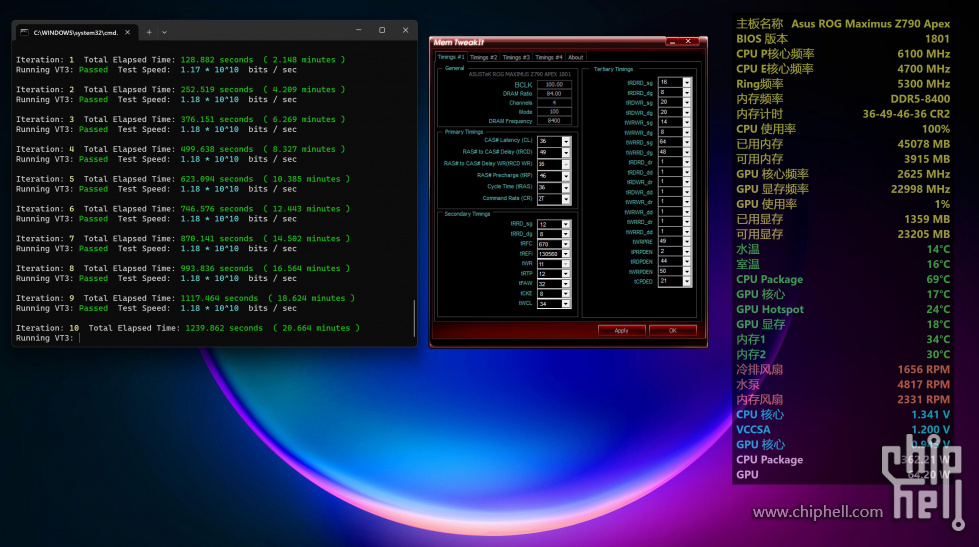Open the Timings #3 tab

point(516,57)
